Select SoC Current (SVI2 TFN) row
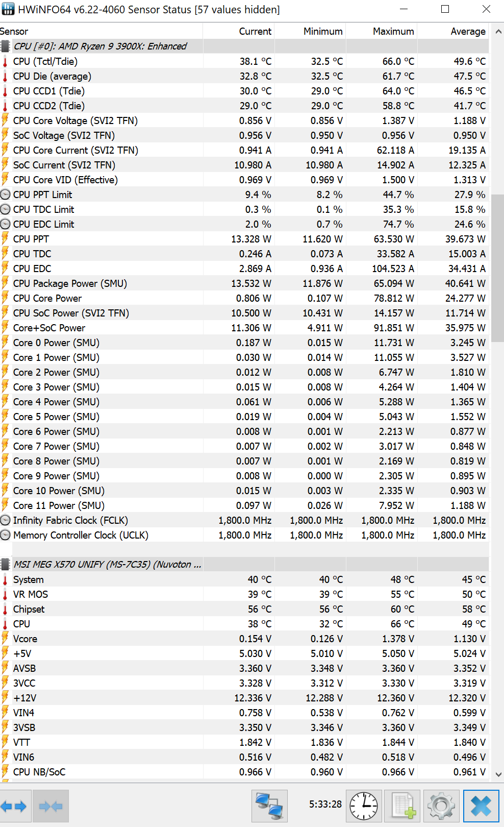The width and height of the screenshot is (504, 827). [x=244, y=165]
